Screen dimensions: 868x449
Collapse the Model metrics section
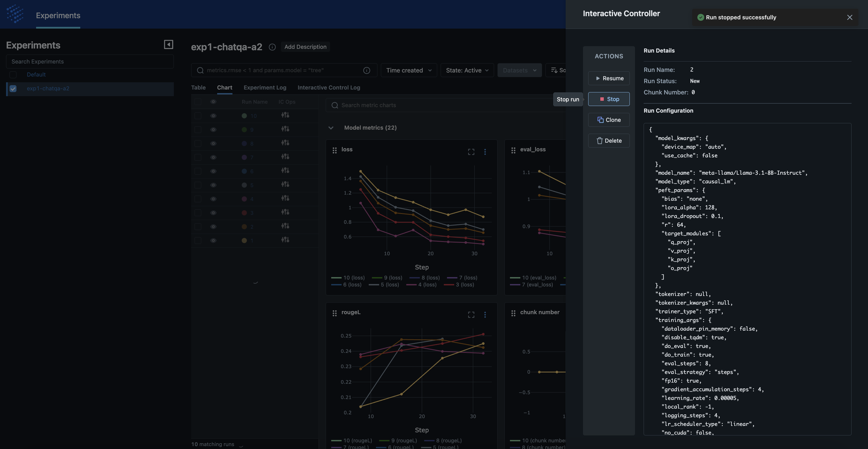point(331,128)
